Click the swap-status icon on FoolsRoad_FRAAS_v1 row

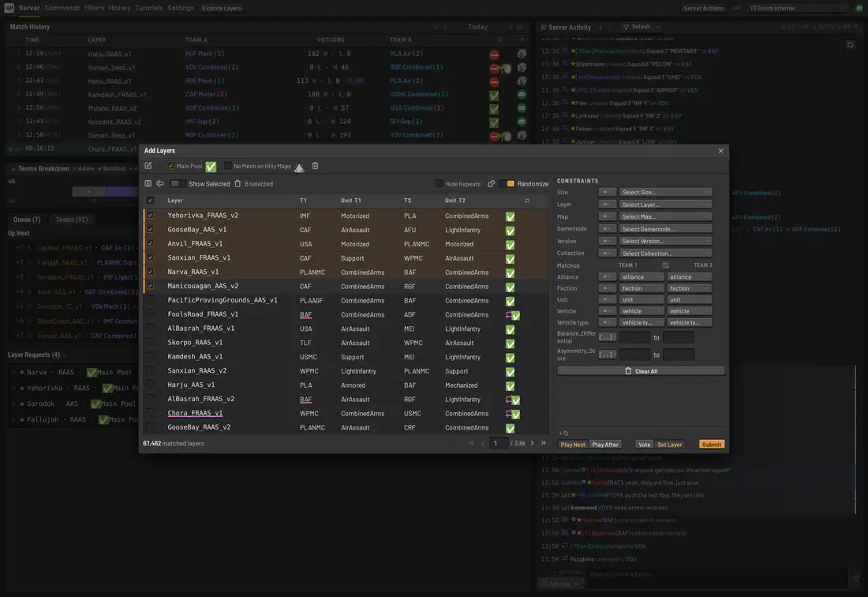508,314
